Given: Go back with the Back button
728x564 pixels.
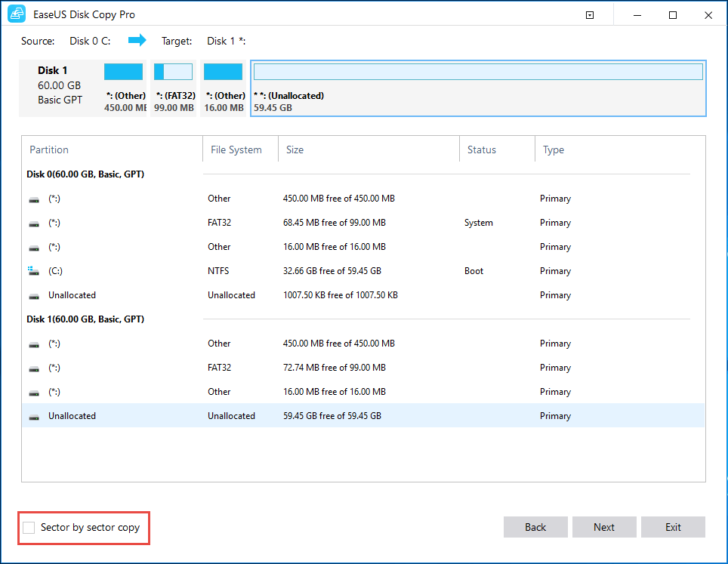Looking at the screenshot, I should (535, 527).
